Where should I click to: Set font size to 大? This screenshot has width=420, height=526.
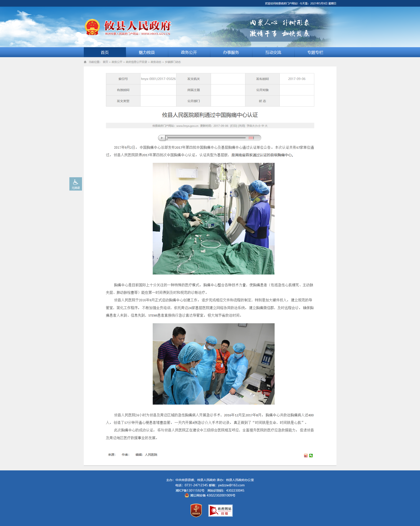pyautogui.click(x=266, y=126)
